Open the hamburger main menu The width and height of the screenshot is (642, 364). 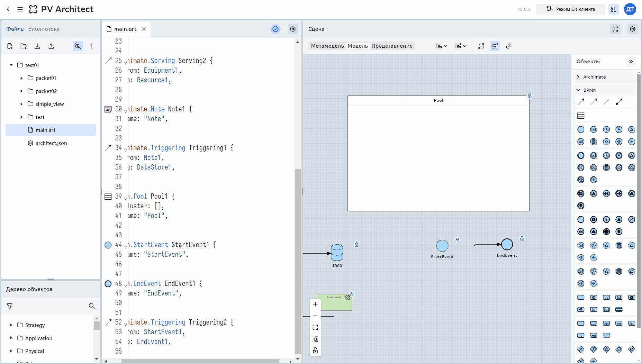coord(20,9)
